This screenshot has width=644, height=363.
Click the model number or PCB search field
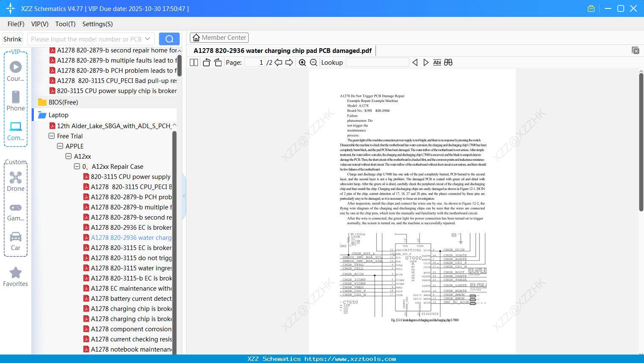click(86, 39)
